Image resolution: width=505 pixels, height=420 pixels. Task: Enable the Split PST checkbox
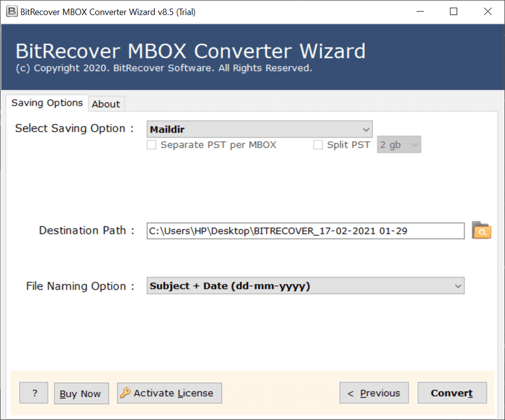pyautogui.click(x=318, y=145)
